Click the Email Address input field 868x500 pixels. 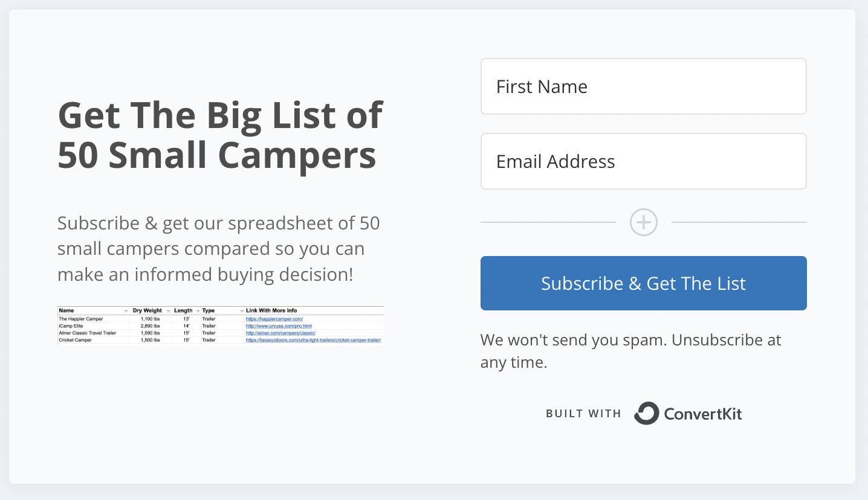click(643, 161)
